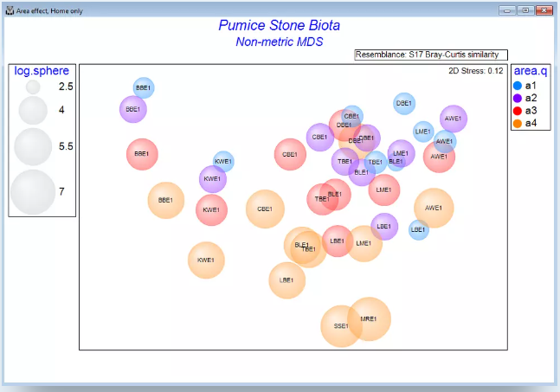
Task: Select the red BBE1 bubble
Action: [141, 155]
